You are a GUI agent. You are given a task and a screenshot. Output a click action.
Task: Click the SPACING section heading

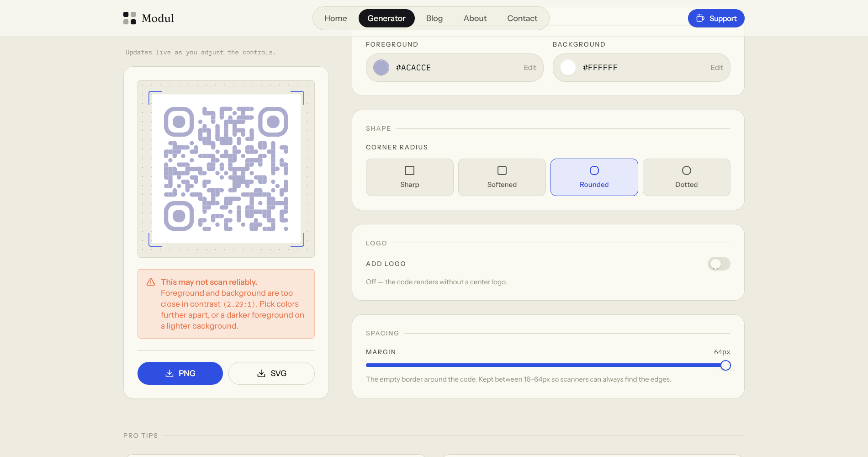coord(382,333)
